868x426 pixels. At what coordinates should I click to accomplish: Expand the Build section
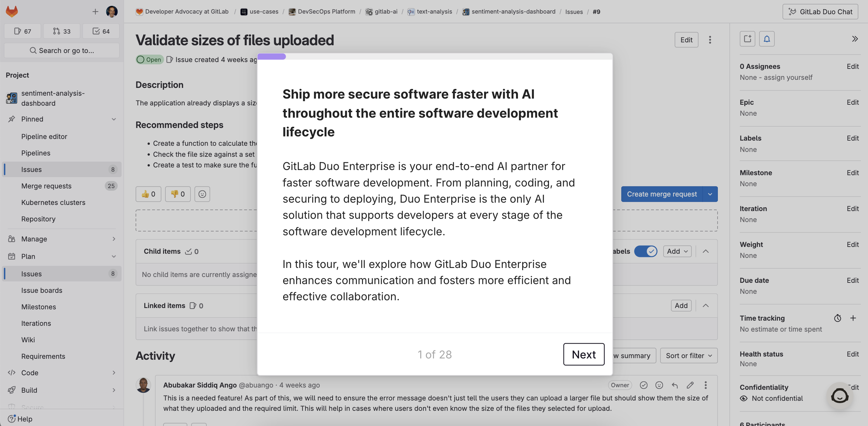coord(62,390)
